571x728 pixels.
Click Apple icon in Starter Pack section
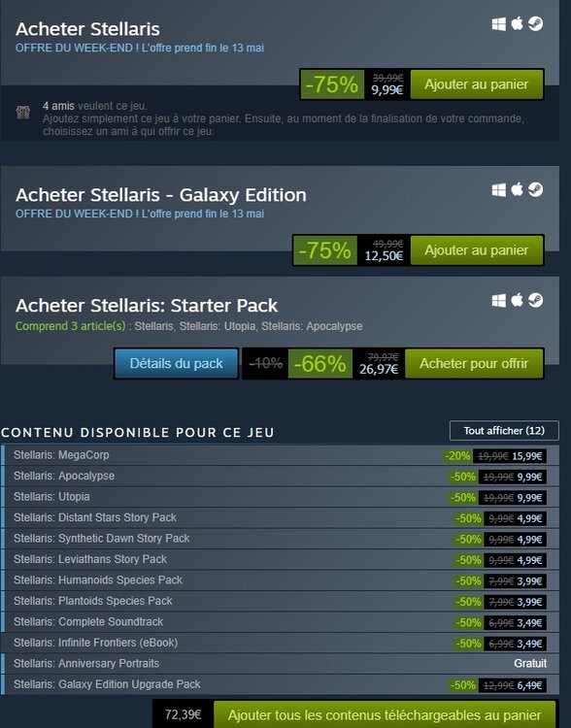click(x=518, y=300)
